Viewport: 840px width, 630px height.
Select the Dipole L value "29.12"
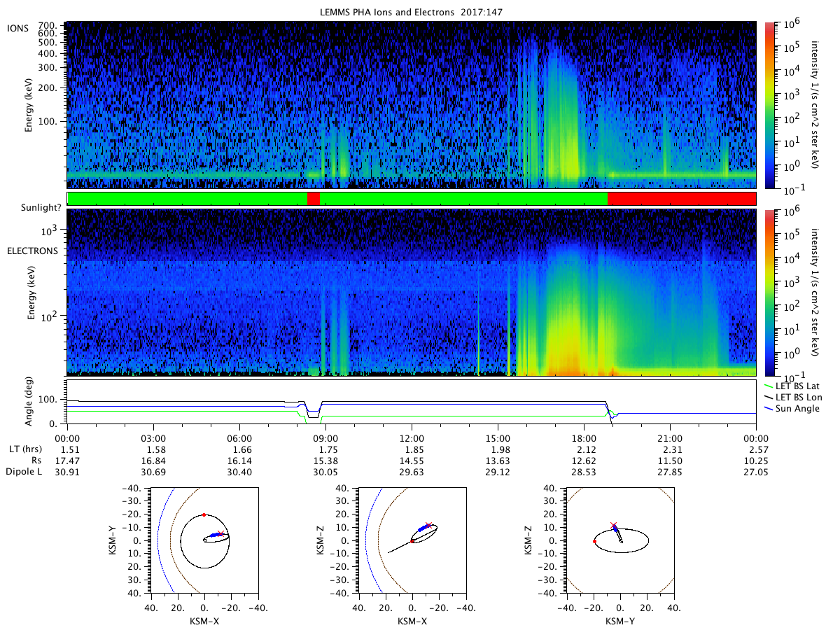click(498, 472)
